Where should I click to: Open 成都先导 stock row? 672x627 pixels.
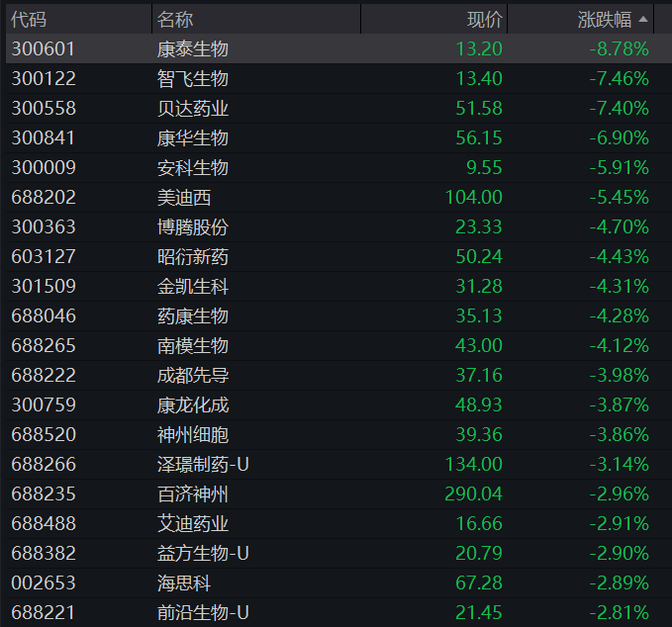(x=338, y=375)
